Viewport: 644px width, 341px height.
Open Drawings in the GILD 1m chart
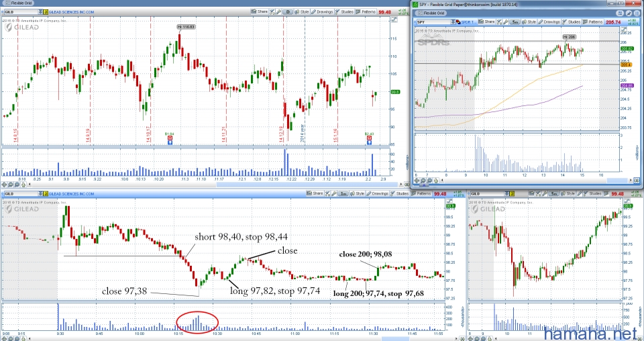click(x=377, y=193)
